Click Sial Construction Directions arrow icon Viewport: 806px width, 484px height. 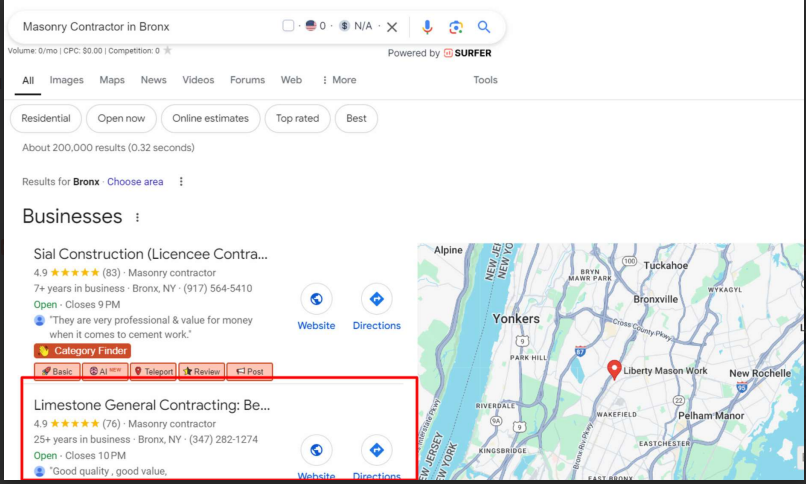point(376,299)
